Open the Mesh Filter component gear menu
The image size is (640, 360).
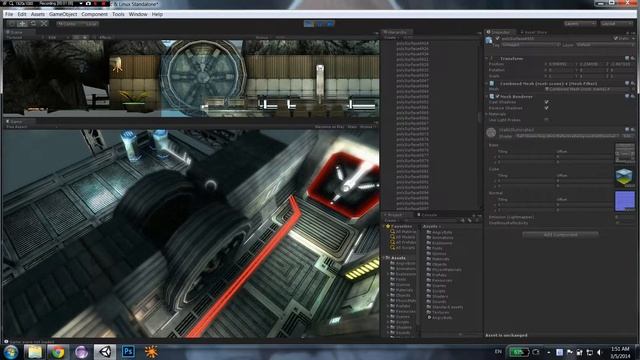pyautogui.click(x=632, y=83)
